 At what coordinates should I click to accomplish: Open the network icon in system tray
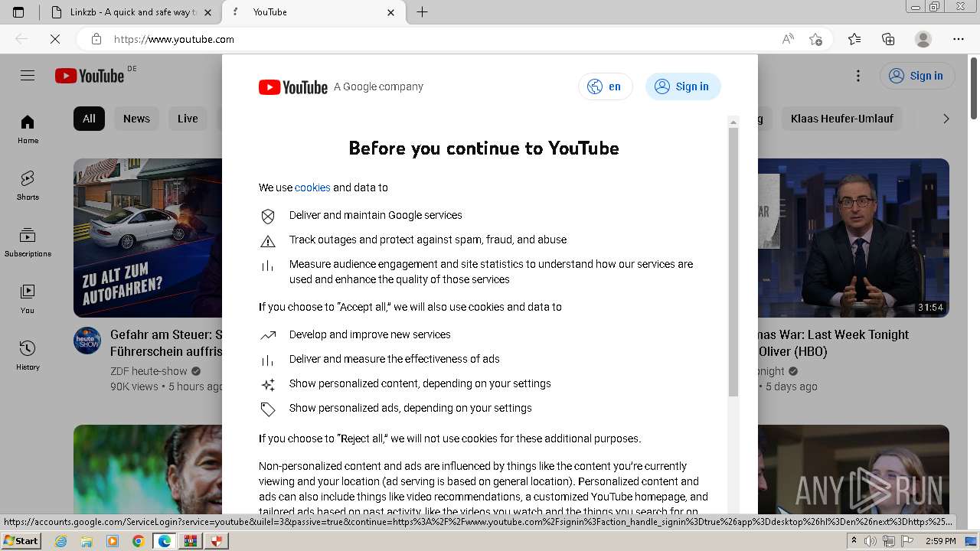(x=889, y=541)
